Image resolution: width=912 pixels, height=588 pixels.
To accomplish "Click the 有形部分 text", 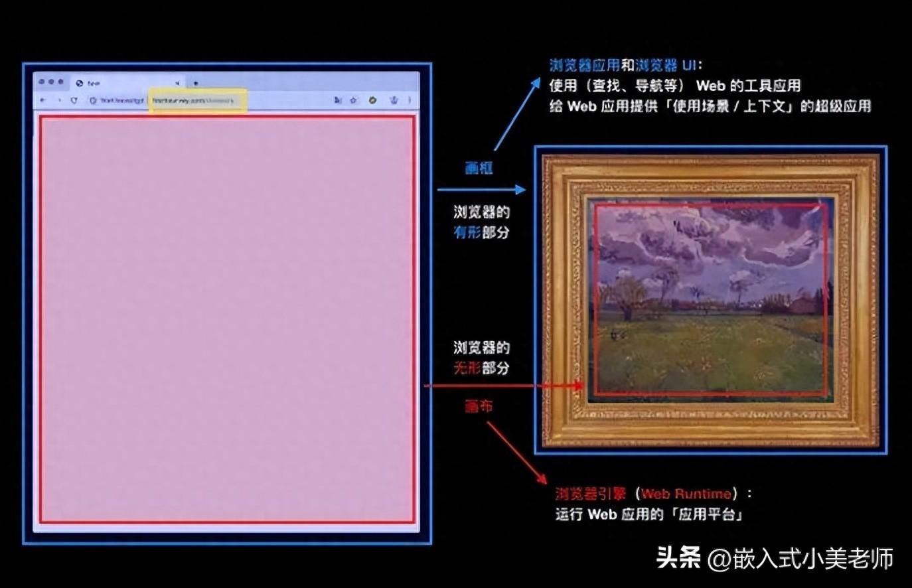I will pyautogui.click(x=481, y=233).
